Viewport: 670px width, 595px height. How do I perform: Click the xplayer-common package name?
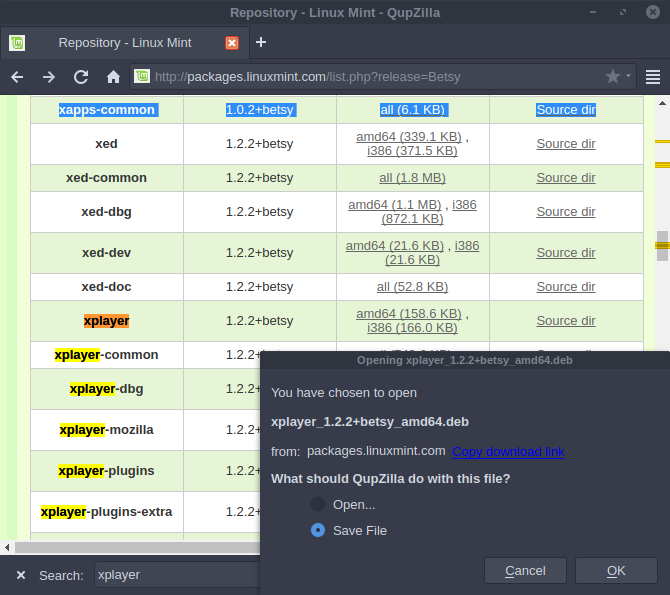pyautogui.click(x=106, y=355)
